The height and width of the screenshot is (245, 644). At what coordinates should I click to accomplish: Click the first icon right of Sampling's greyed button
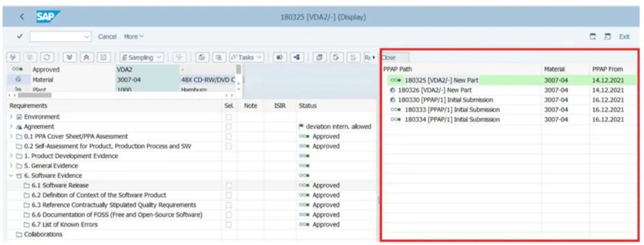tap(202, 57)
